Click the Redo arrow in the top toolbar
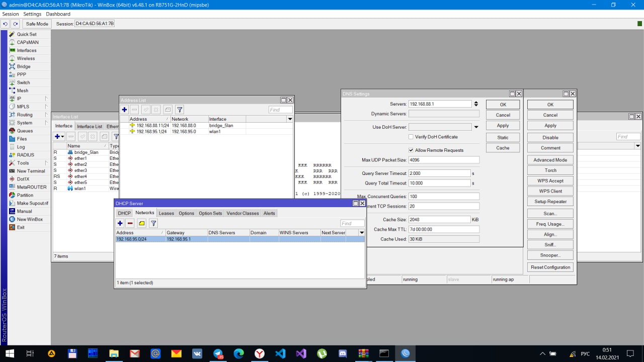The height and width of the screenshot is (362, 644). [x=16, y=24]
